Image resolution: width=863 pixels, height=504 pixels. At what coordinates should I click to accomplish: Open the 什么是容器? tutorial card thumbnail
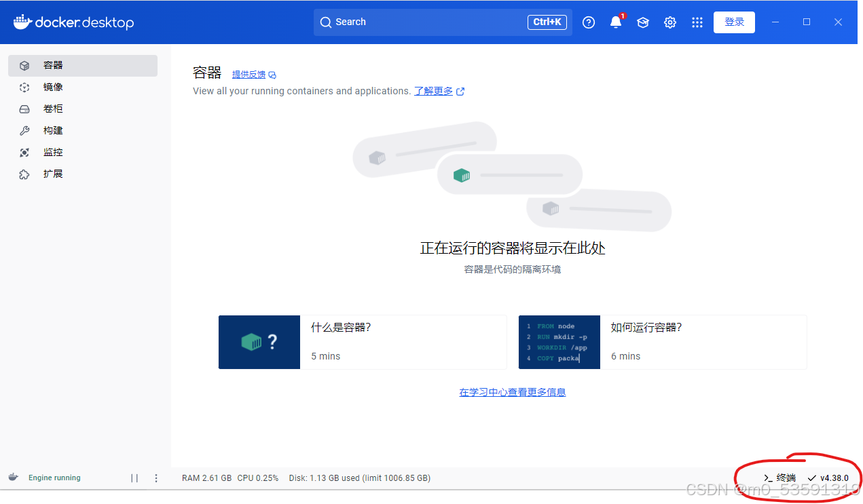tap(259, 342)
